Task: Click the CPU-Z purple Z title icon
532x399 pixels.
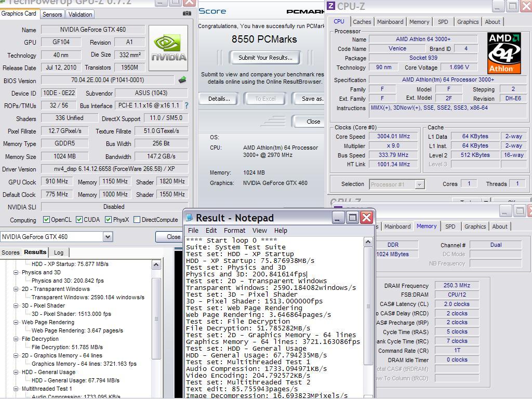Action: tap(331, 6)
